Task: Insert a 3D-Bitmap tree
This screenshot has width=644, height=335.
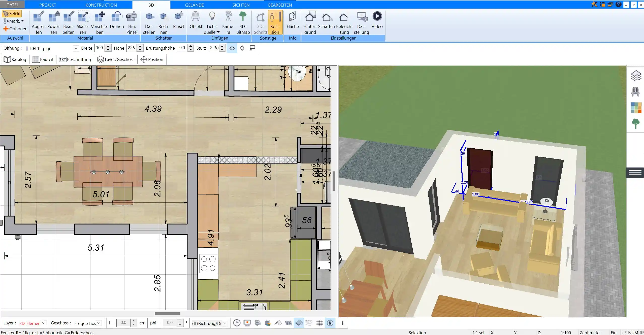Action: 243,22
